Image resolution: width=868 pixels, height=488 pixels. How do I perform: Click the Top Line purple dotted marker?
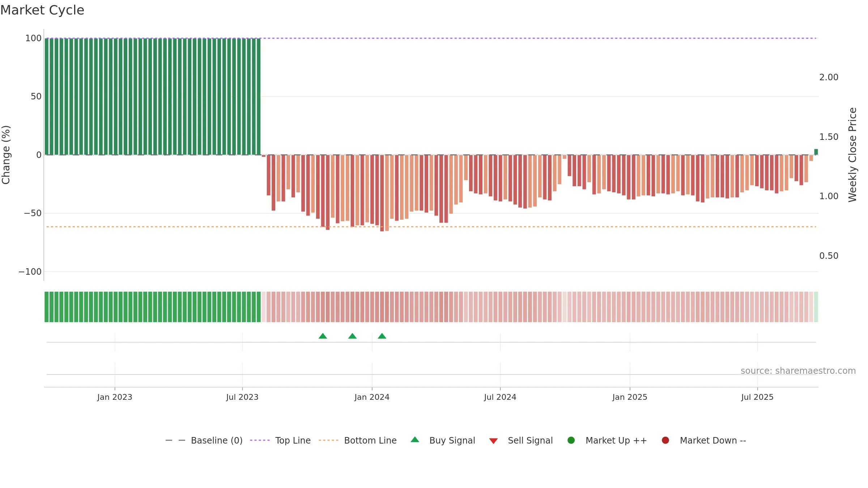click(x=260, y=440)
